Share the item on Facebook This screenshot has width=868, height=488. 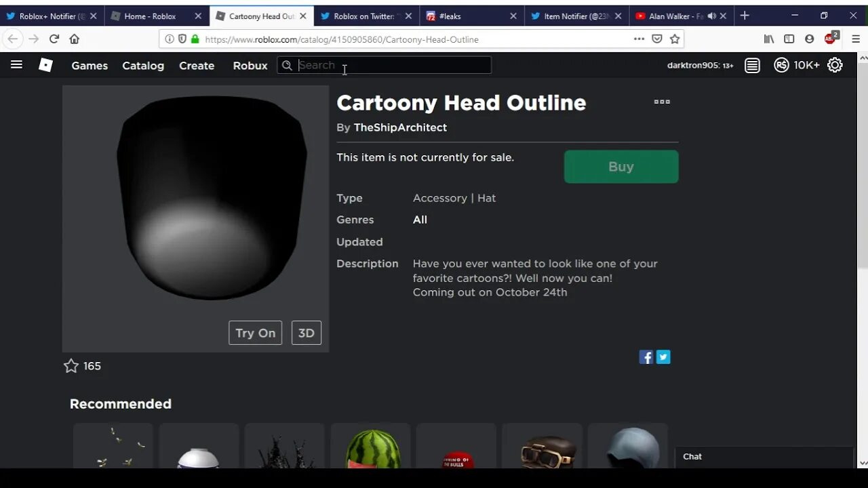646,357
